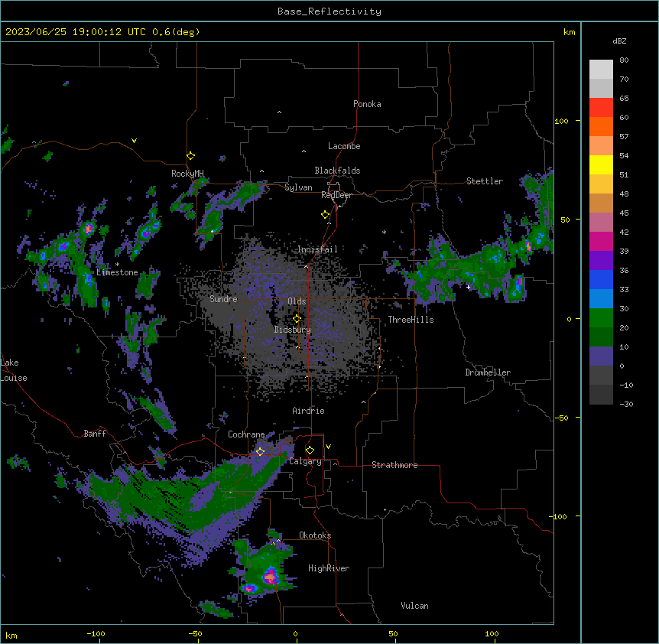
Task: Click the legend value 80
Action: coord(624,60)
